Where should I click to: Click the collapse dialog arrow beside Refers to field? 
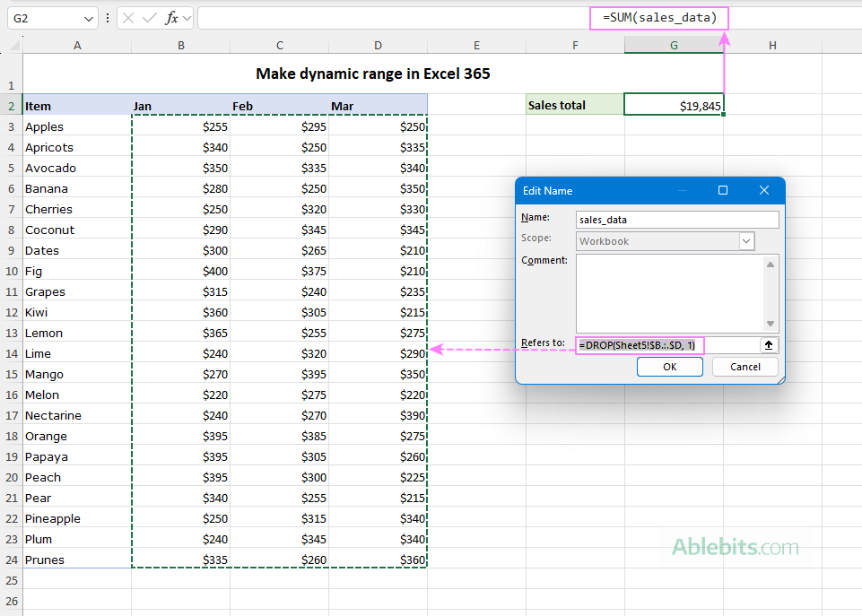pos(769,345)
